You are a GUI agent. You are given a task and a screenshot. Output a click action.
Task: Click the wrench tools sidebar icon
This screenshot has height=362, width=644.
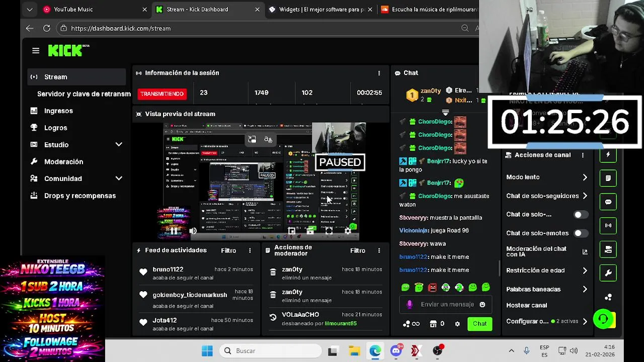click(x=608, y=273)
